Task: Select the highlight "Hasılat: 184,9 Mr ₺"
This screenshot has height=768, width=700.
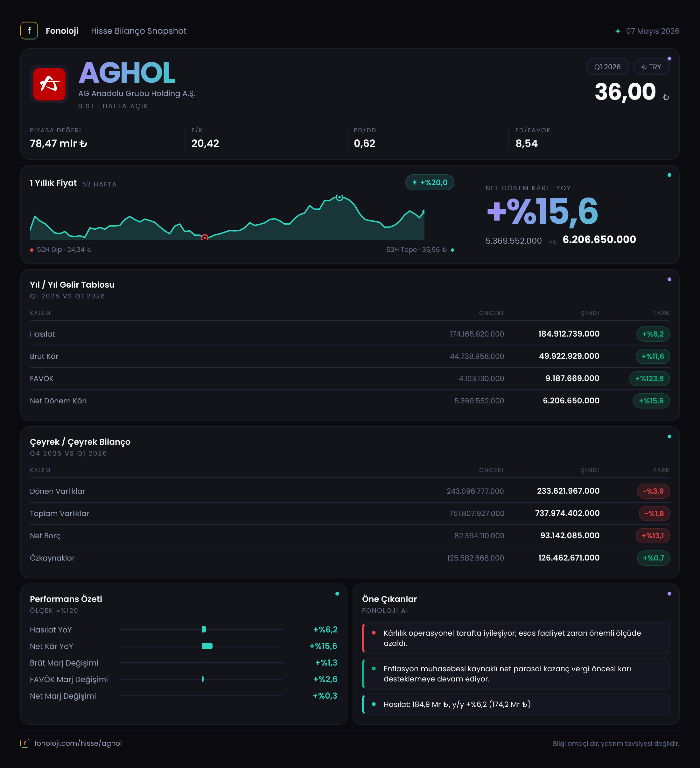Action: (516, 704)
